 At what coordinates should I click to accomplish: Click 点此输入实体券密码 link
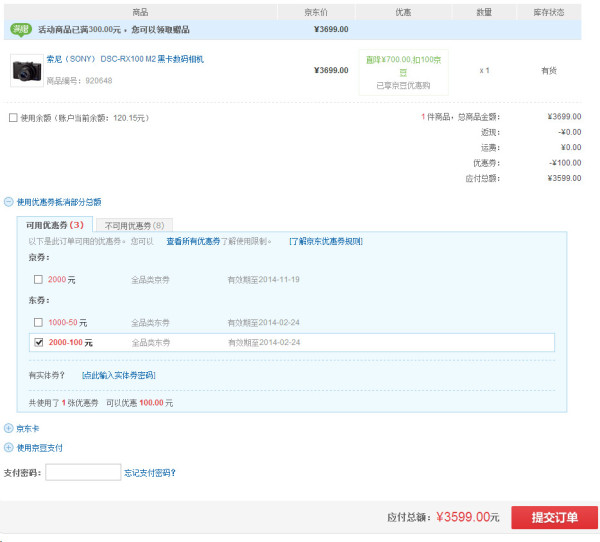click(119, 375)
